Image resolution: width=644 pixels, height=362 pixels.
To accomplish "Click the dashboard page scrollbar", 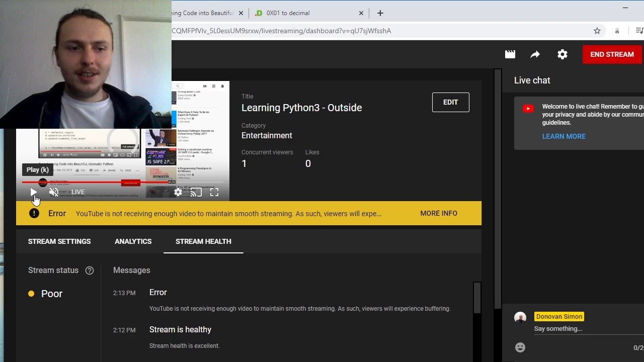I will click(498, 189).
